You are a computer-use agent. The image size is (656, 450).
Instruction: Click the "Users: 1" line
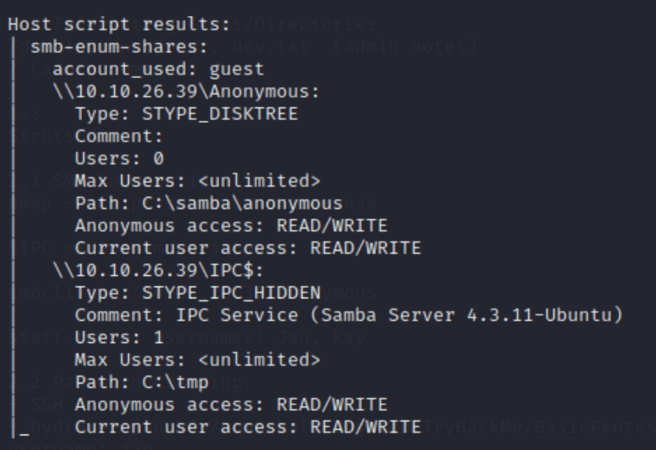[119, 337]
